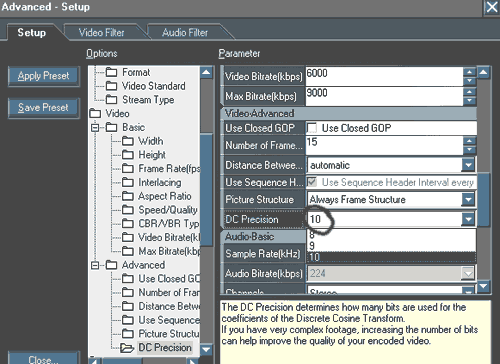Screen dimensions: 500x364
Task: Select DC Precision item in Options tree
Action: tap(165, 347)
